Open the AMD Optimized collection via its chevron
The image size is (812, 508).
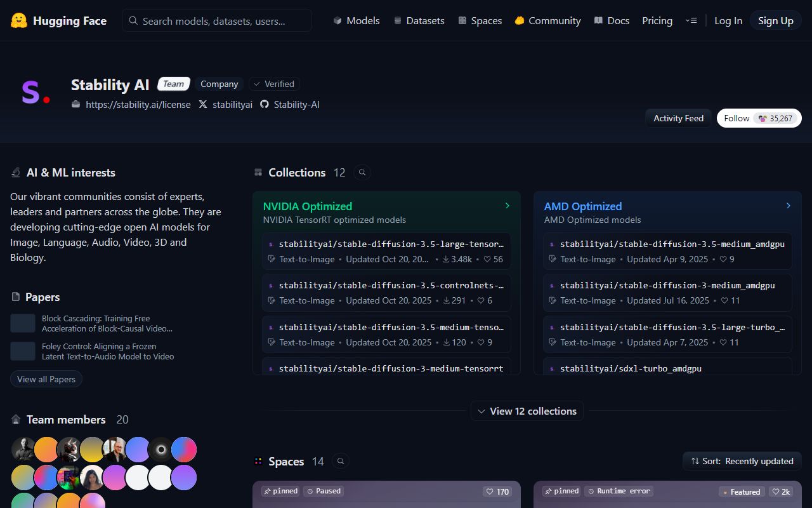(789, 206)
